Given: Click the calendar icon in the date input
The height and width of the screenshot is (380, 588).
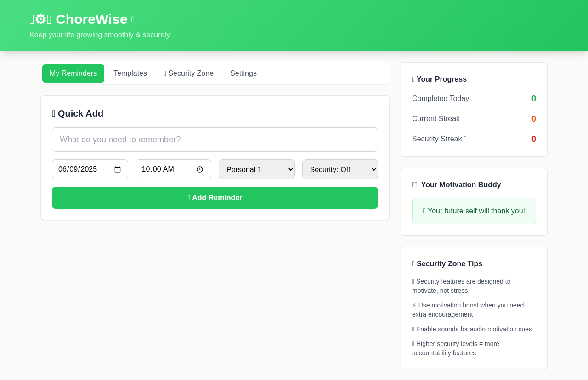Looking at the screenshot, I should point(118,169).
